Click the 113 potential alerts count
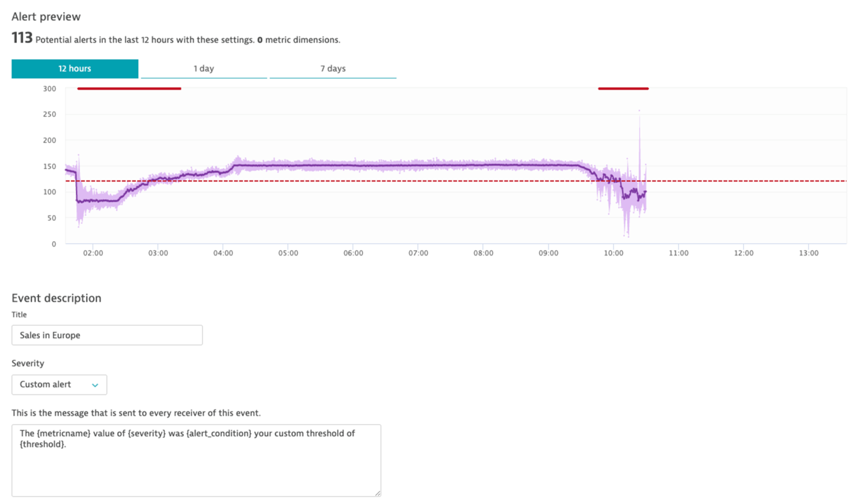Viewport: 860px width, 504px height. [22, 39]
